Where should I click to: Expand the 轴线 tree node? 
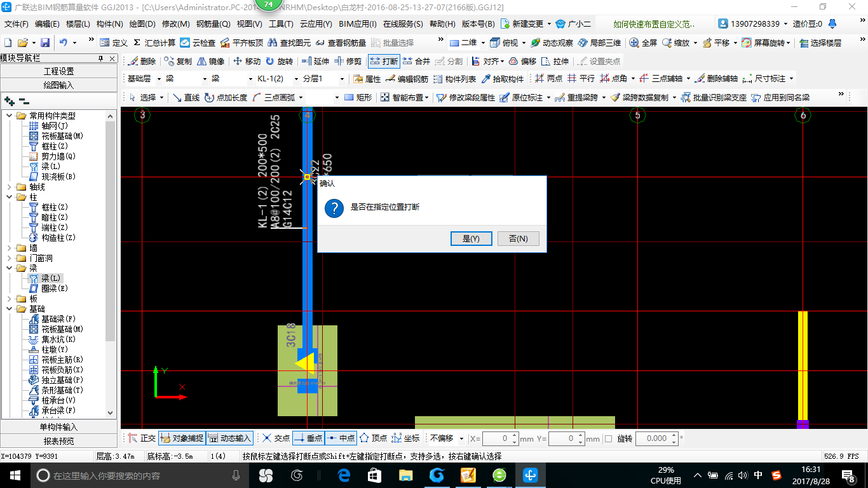pos(9,187)
